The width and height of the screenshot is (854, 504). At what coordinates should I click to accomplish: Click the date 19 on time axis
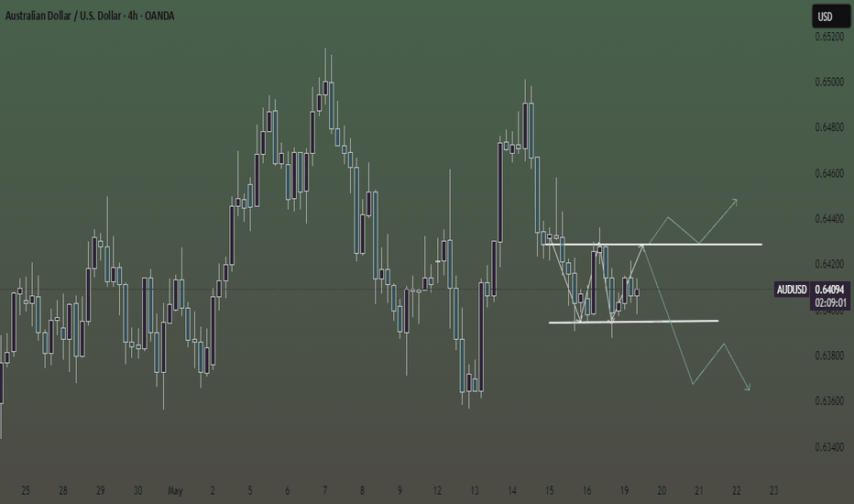coord(624,491)
